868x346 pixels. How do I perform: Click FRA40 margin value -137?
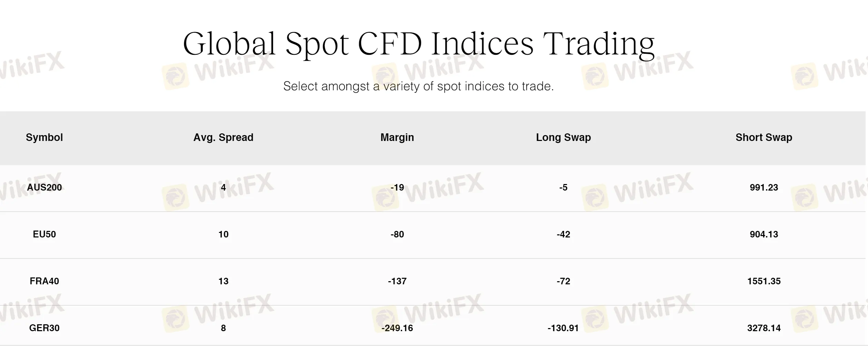point(397,281)
